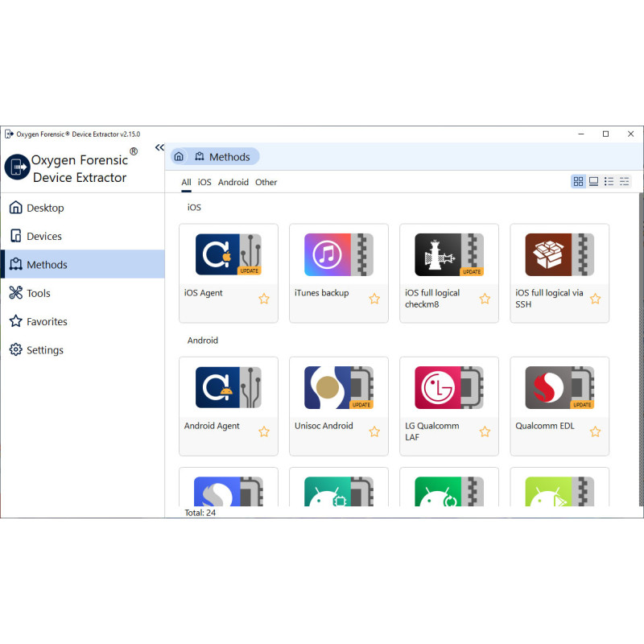Select the Other filter tab
Image resolution: width=644 pixels, height=644 pixels.
[x=266, y=182]
